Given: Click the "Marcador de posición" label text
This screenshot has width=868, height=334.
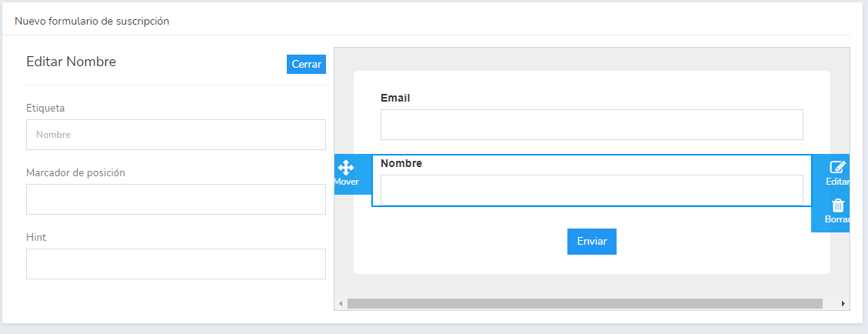Looking at the screenshot, I should point(76,173).
